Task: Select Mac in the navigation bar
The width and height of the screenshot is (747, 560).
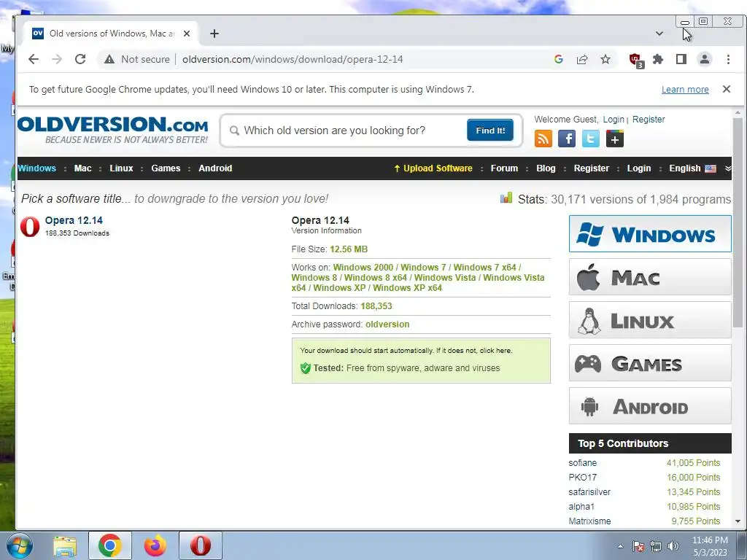Action: click(x=82, y=168)
